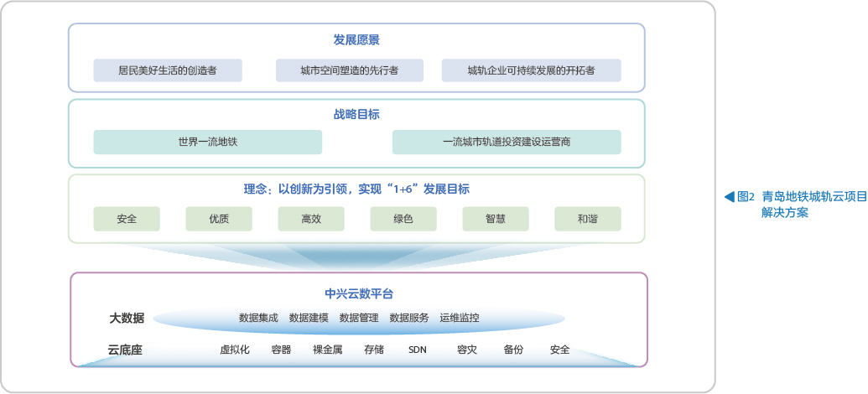Click 容器 in the cloud base row
This screenshot has width=868, height=394.
281,350
